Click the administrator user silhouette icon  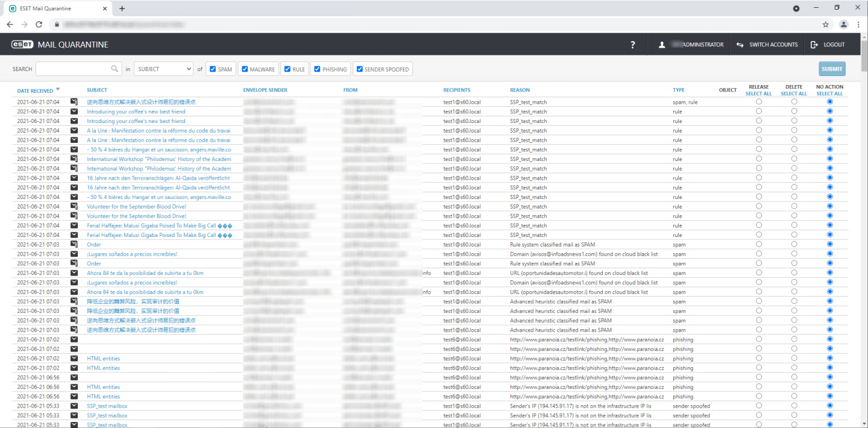pos(661,44)
